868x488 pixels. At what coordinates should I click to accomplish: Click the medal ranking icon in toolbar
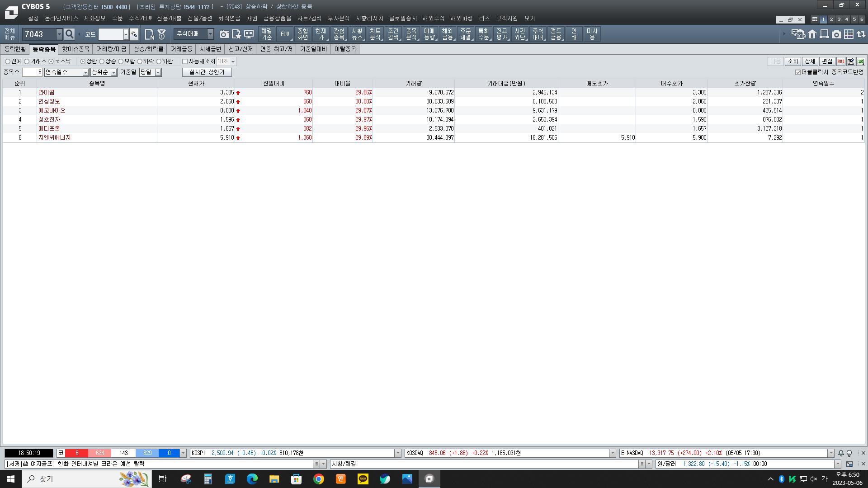click(x=162, y=34)
